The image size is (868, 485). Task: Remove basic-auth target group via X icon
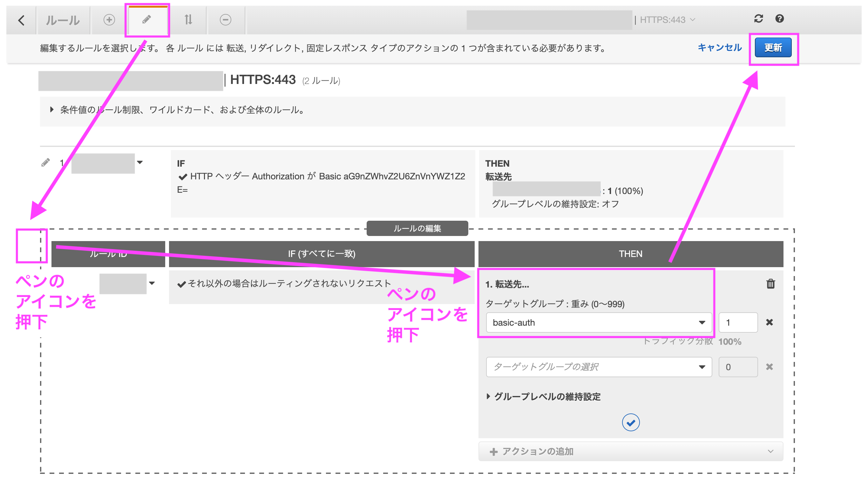pyautogui.click(x=770, y=322)
